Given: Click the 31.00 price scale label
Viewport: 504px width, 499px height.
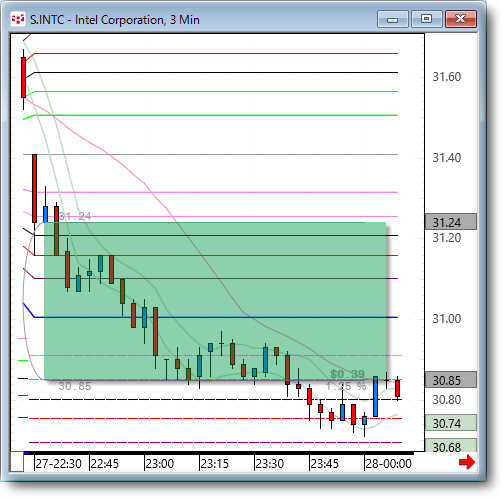Looking at the screenshot, I should pos(447,319).
